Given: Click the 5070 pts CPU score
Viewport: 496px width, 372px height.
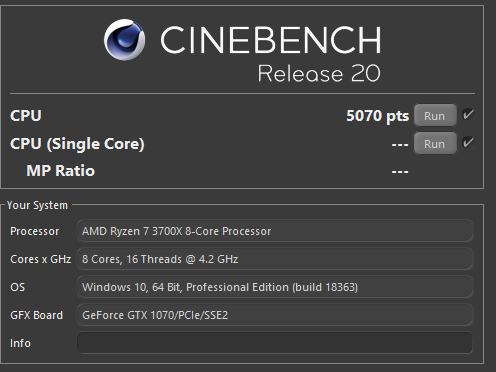Looking at the screenshot, I should [377, 116].
